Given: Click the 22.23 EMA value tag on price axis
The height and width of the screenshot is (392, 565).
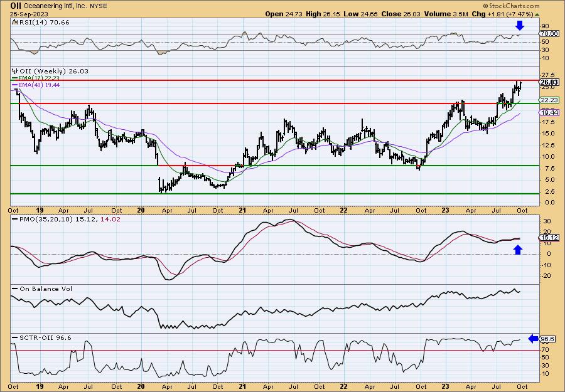Looking at the screenshot, I should 549,100.
